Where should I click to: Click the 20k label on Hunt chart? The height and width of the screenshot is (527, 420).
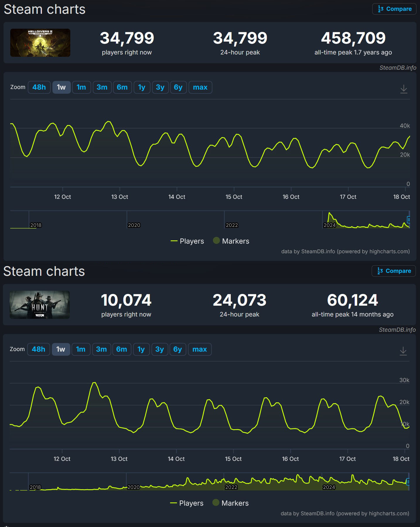[x=404, y=402]
